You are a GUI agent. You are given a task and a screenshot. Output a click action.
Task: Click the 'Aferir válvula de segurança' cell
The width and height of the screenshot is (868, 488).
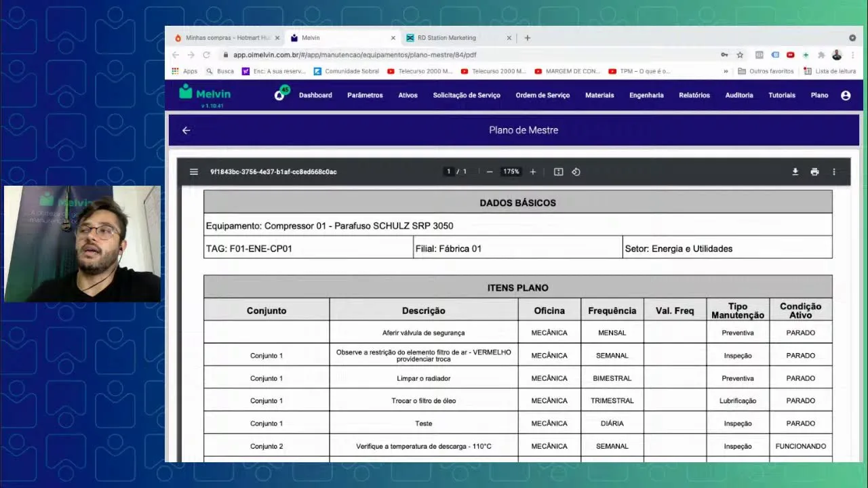click(x=424, y=333)
